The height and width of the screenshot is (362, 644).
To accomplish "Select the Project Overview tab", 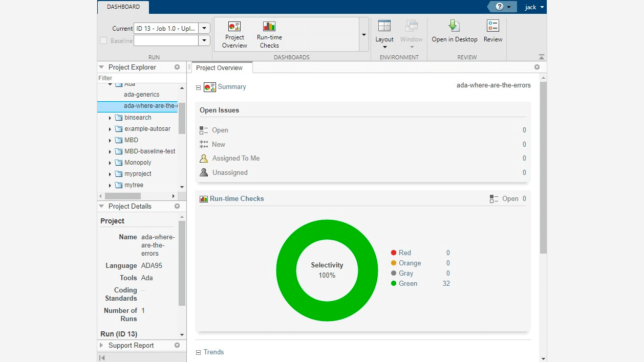I will point(219,68).
